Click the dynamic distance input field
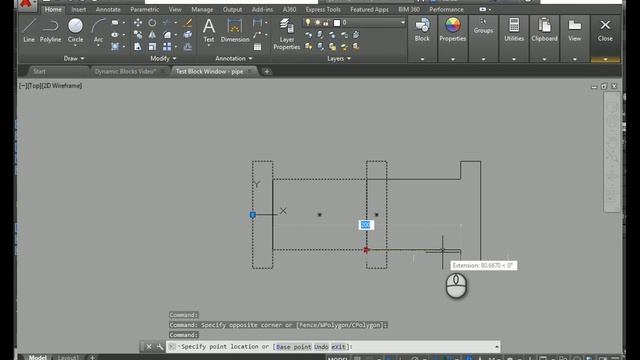The height and width of the screenshot is (360, 640). point(366,225)
